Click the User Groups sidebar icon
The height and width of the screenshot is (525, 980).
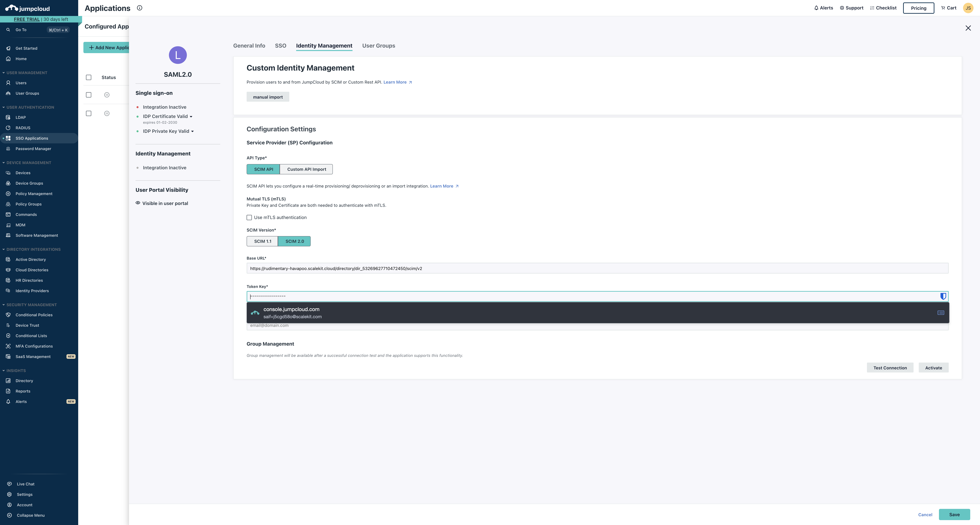click(8, 93)
